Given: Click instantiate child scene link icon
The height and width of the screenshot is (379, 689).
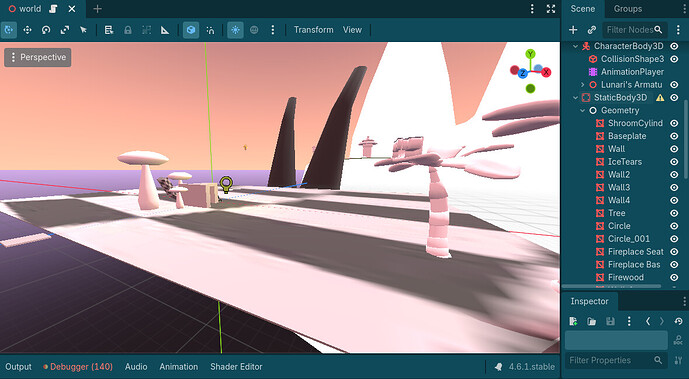Looking at the screenshot, I should [592, 30].
